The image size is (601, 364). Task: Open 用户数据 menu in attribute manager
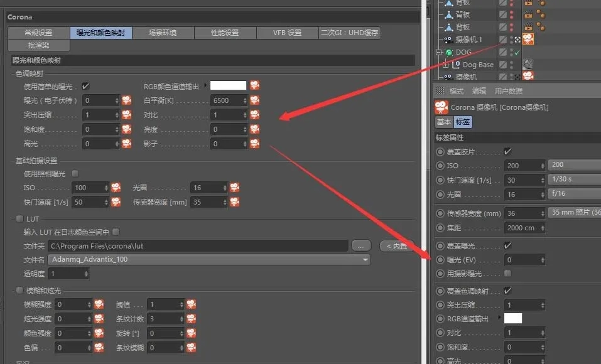pos(509,91)
